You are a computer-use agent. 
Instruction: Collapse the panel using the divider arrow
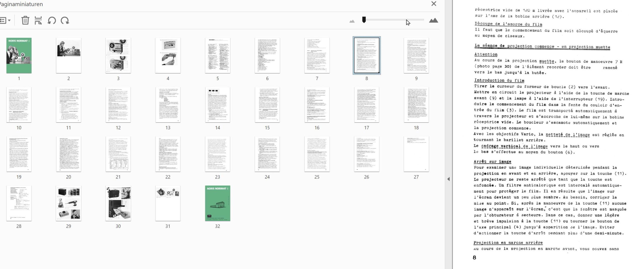448,179
